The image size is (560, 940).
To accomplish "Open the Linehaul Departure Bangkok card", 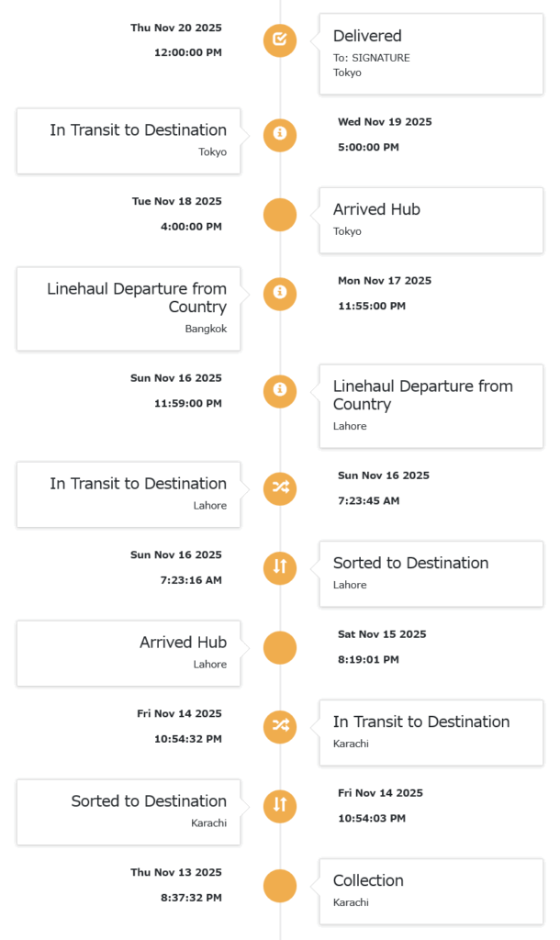I will 129,308.
